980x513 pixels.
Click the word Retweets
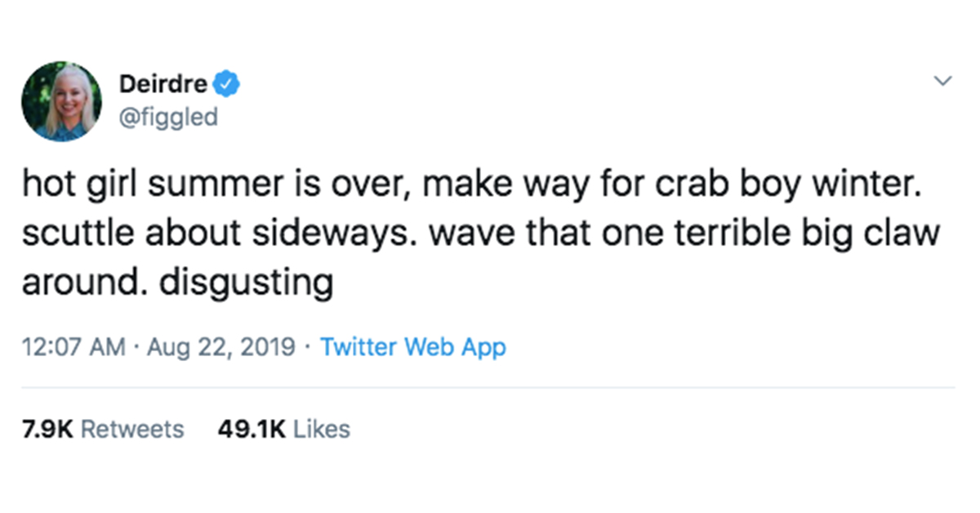point(133,429)
